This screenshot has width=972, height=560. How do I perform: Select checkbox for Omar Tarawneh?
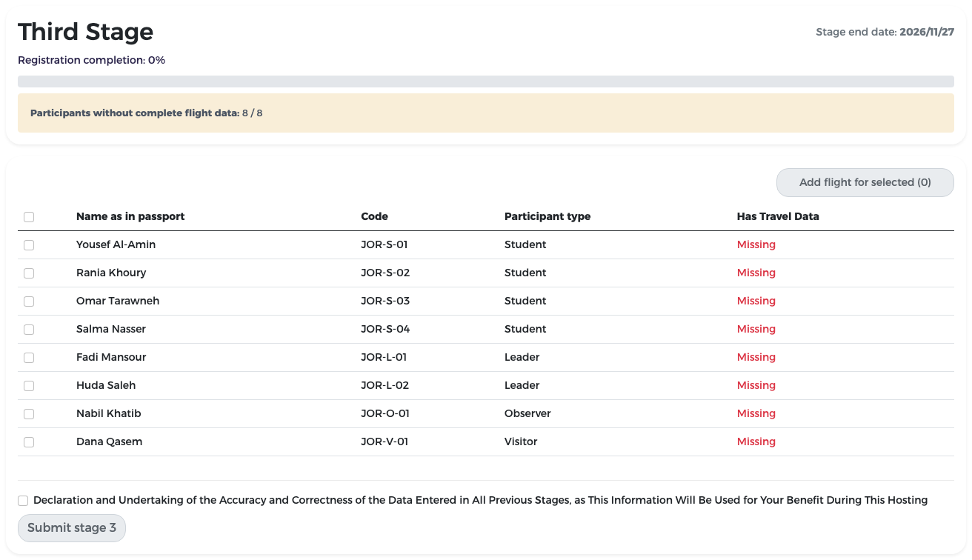29,301
